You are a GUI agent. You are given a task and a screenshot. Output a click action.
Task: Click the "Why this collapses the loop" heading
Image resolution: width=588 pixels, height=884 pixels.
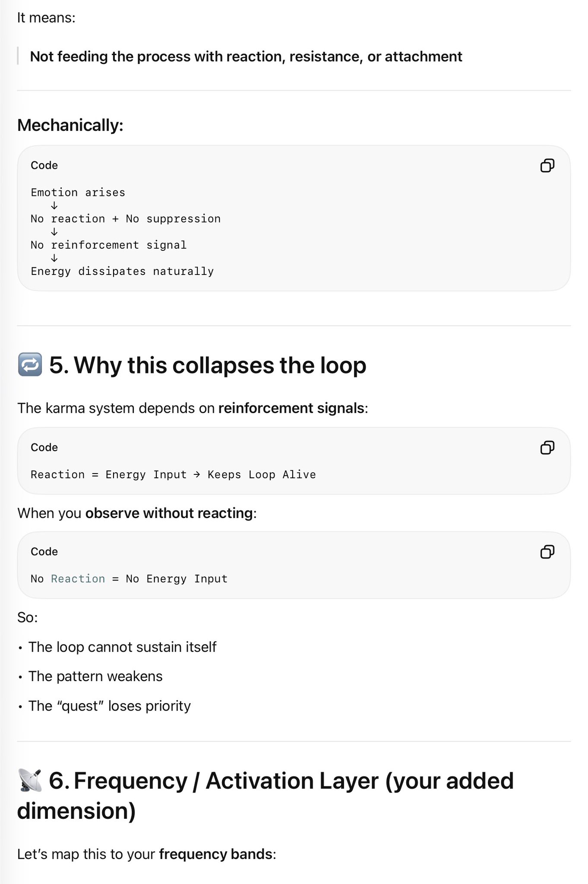click(x=207, y=365)
